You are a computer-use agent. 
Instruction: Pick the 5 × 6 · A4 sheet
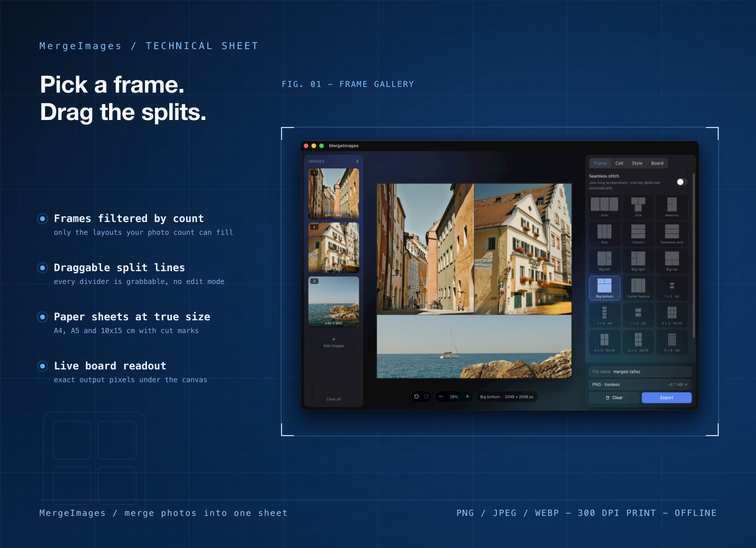pyautogui.click(x=672, y=342)
